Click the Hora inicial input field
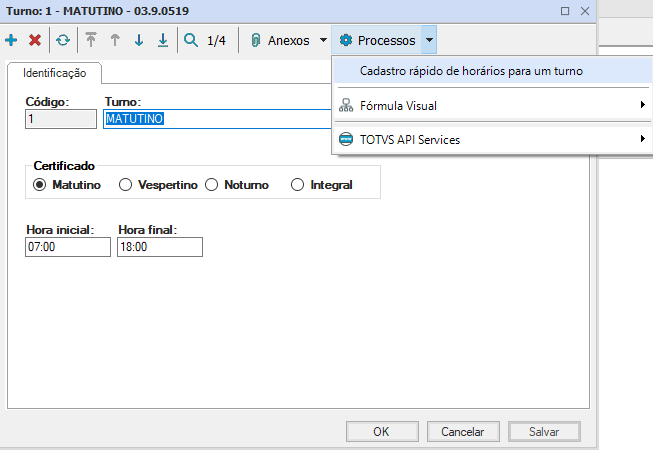Viewport: 653px width, 450px height. 68,247
